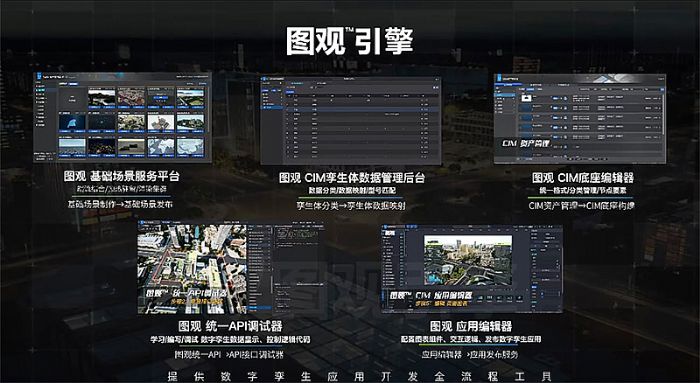Click the round icon in first CIM asset row
700x383 pixels.
coord(565,98)
